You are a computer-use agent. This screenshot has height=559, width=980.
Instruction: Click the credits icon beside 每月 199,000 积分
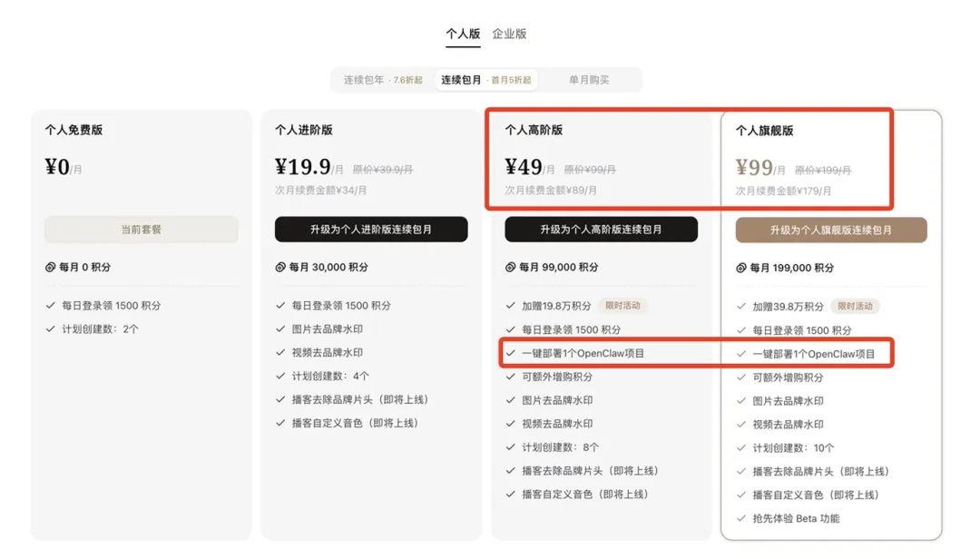tap(741, 269)
